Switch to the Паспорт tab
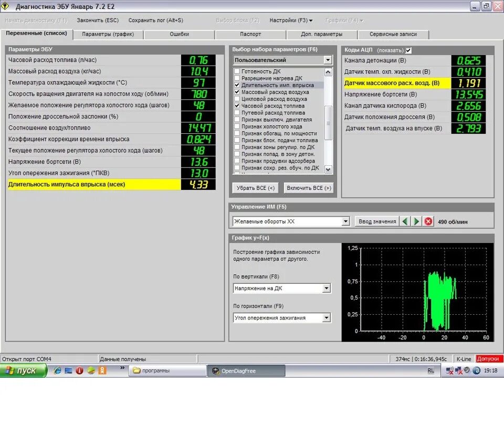504x425 pixels. [x=250, y=34]
